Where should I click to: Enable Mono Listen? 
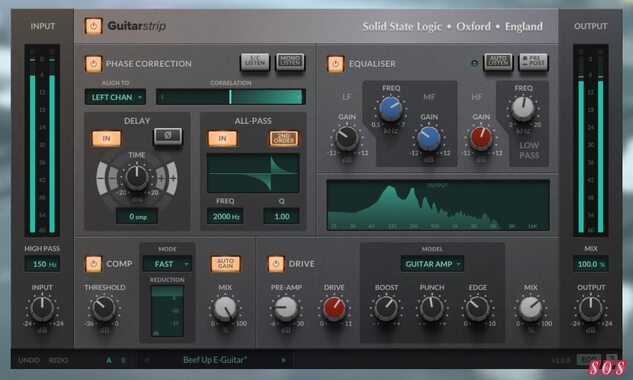290,62
